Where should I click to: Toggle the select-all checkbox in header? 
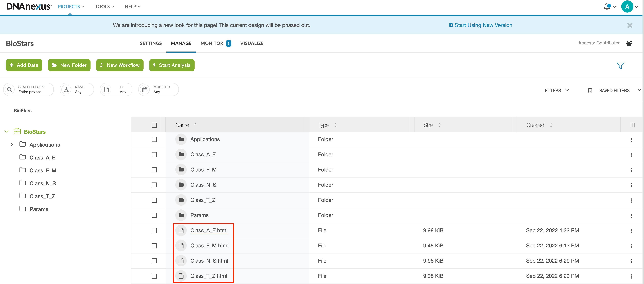pos(154,125)
